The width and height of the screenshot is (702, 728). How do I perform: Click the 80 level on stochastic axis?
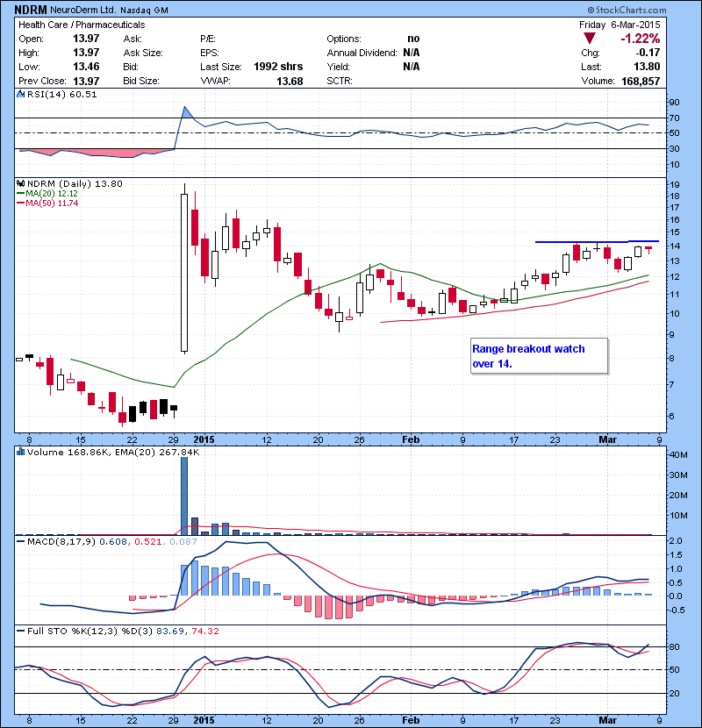click(674, 646)
